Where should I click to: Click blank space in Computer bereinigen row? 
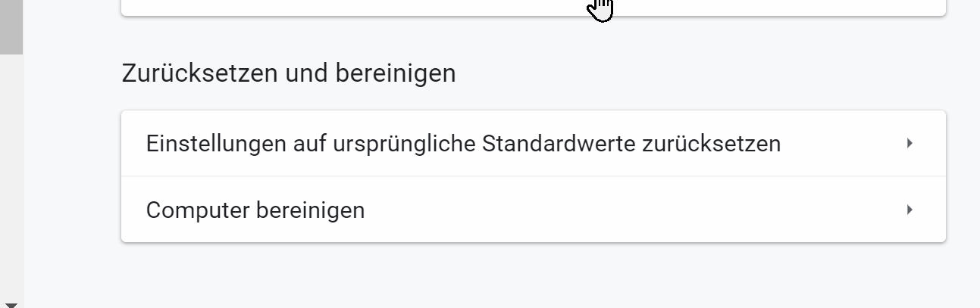click(x=606, y=210)
